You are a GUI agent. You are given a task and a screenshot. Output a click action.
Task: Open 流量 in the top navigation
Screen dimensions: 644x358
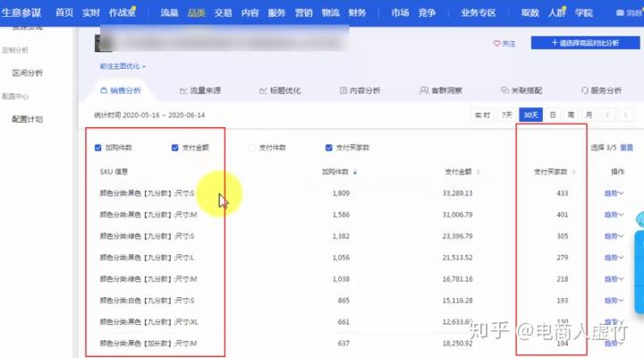[x=169, y=13]
